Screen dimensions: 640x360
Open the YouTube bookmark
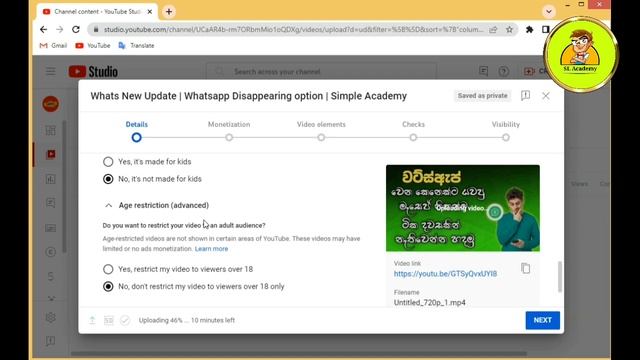[93, 46]
